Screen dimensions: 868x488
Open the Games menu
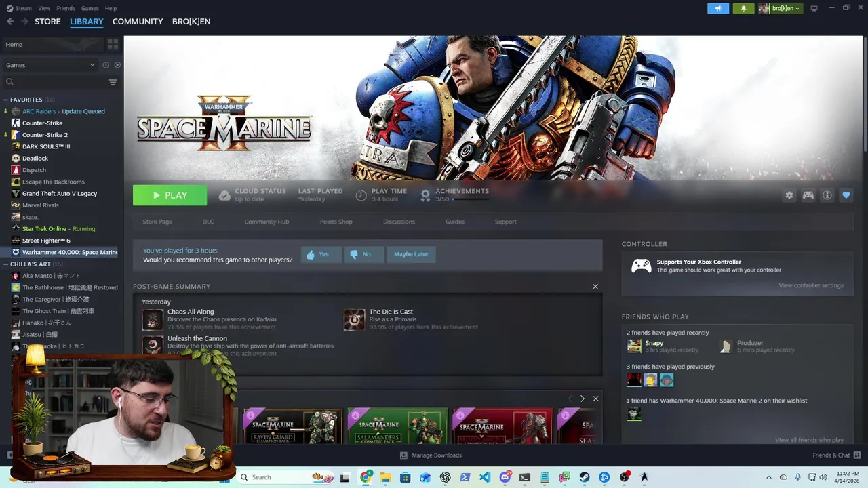click(x=90, y=8)
